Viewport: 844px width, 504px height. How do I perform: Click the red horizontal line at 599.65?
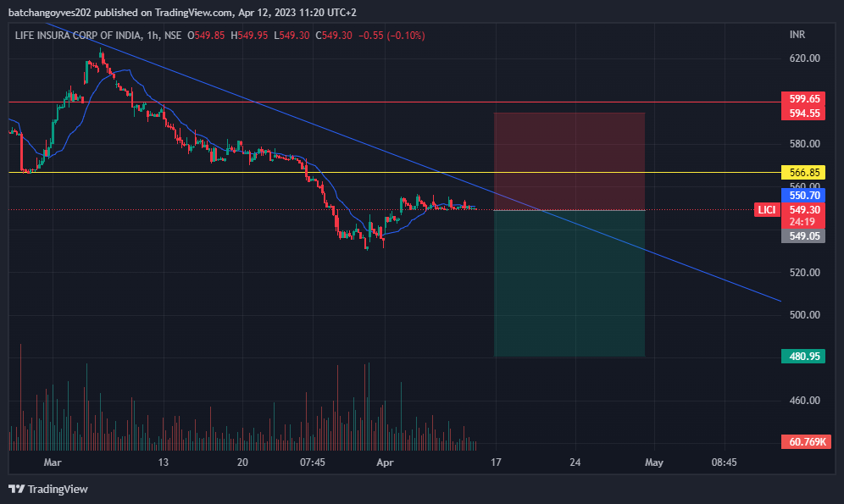(395, 102)
